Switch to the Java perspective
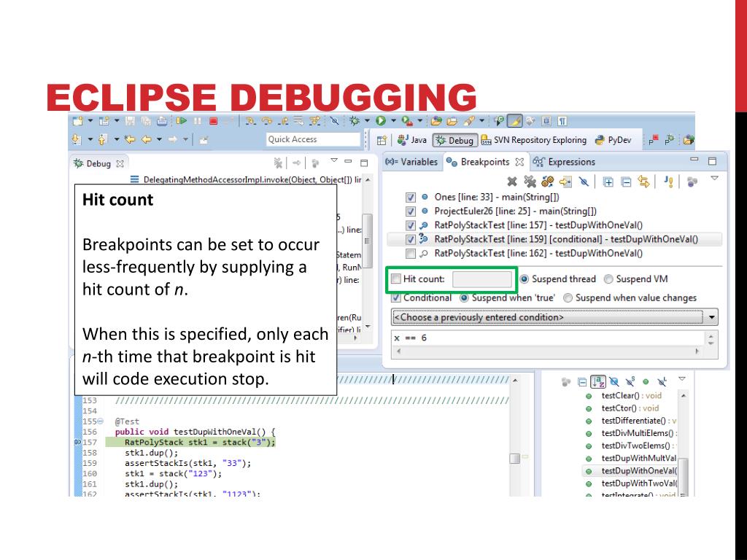 tap(412, 140)
